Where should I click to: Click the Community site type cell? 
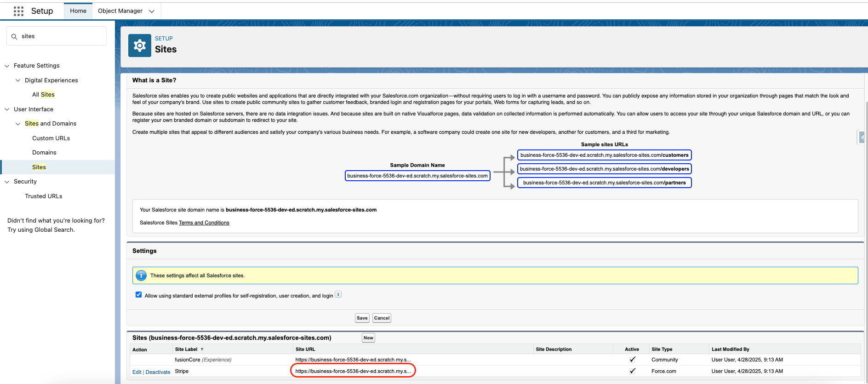pyautogui.click(x=665, y=360)
